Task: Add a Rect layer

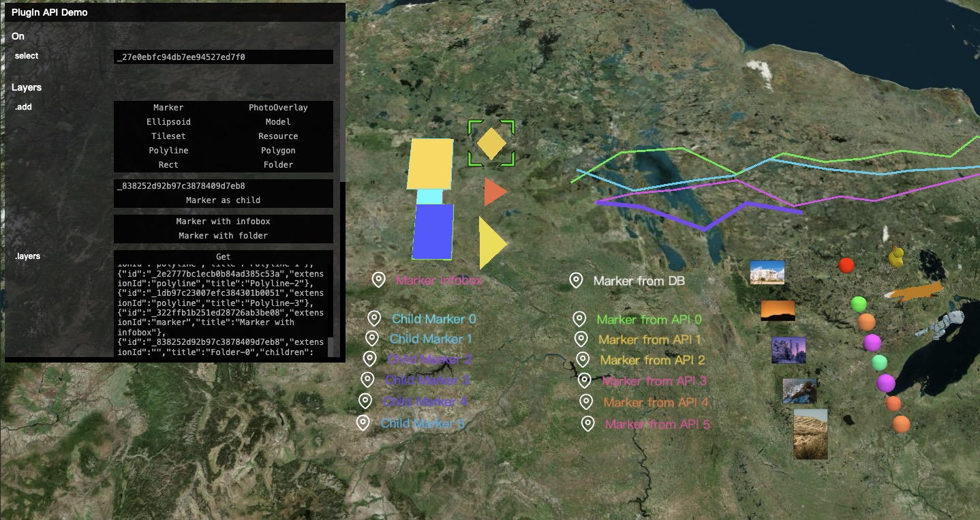Action: 168,165
